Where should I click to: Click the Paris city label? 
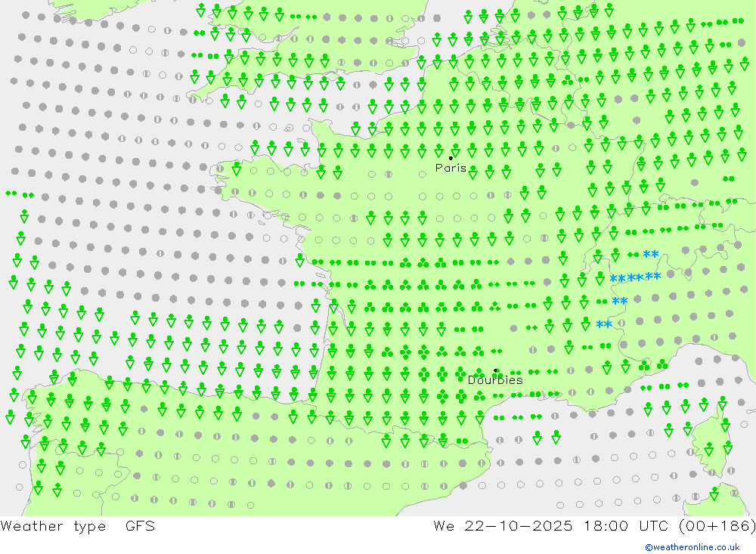tap(451, 168)
